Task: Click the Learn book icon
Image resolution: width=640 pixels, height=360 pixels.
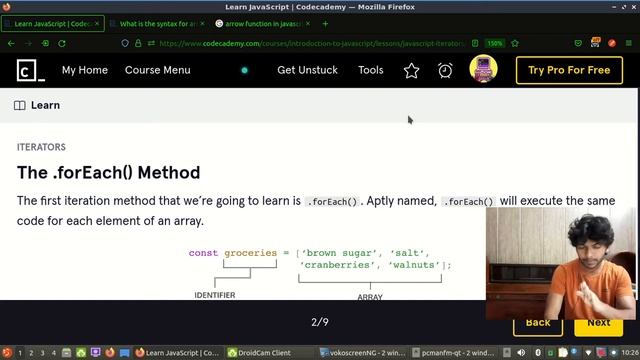Action: point(20,105)
